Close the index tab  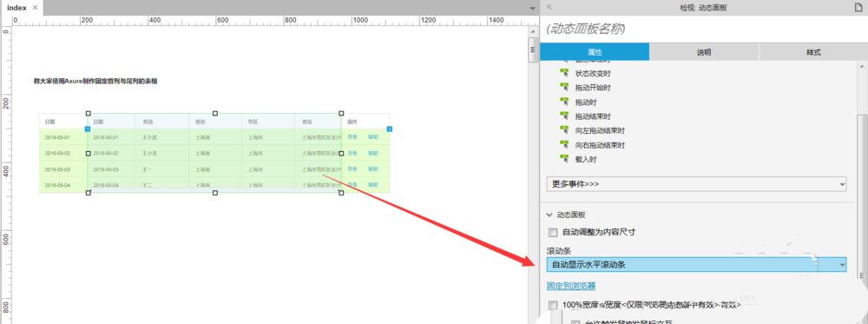tap(35, 8)
